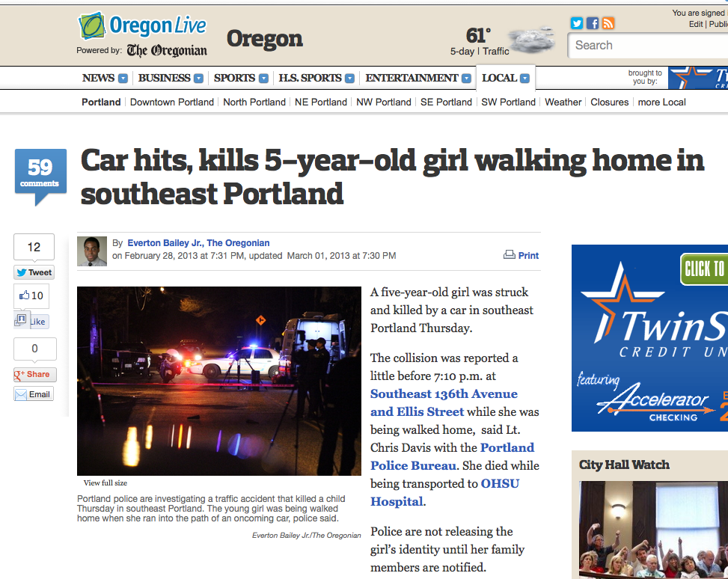Open the City Hall Watch thumbnail image
Image resolution: width=728 pixels, height=579 pixels.
(653, 530)
